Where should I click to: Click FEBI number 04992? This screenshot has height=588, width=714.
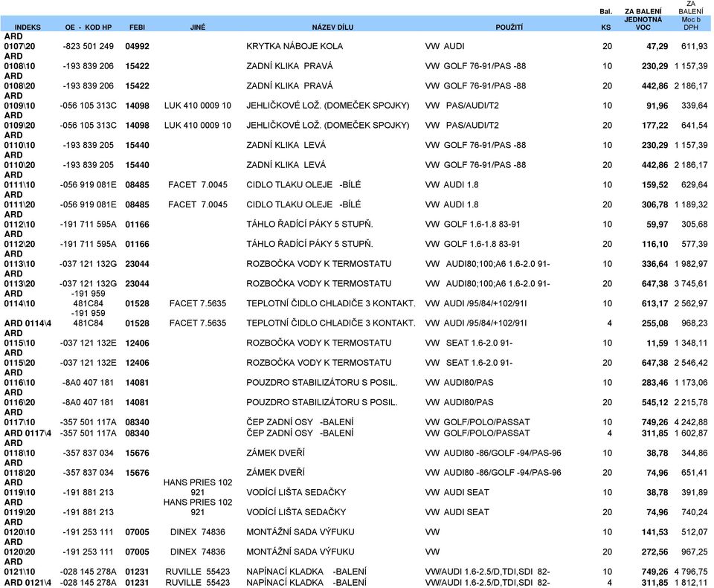[137, 46]
